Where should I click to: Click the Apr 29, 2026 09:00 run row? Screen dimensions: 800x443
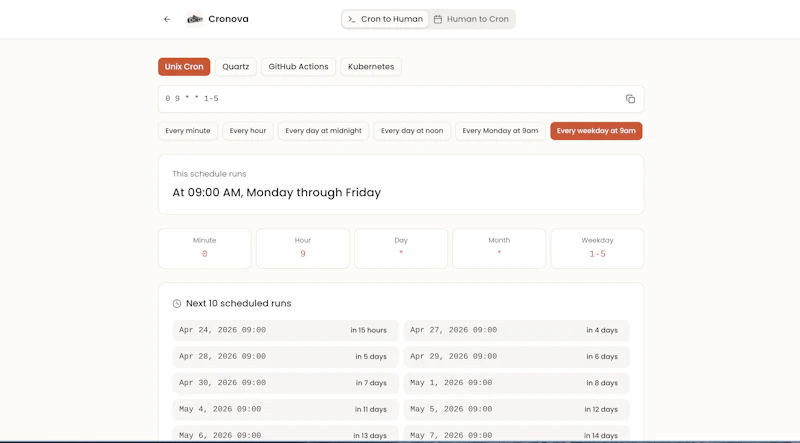[516, 357]
